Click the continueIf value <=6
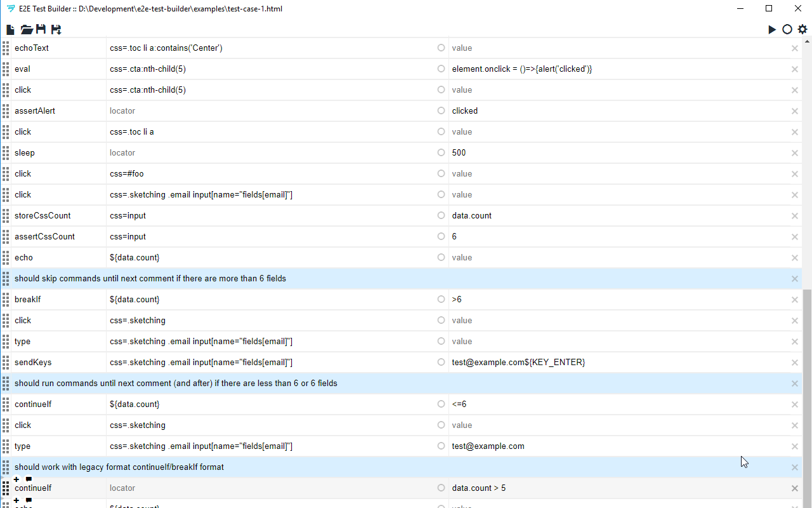This screenshot has width=812, height=508. click(619, 404)
